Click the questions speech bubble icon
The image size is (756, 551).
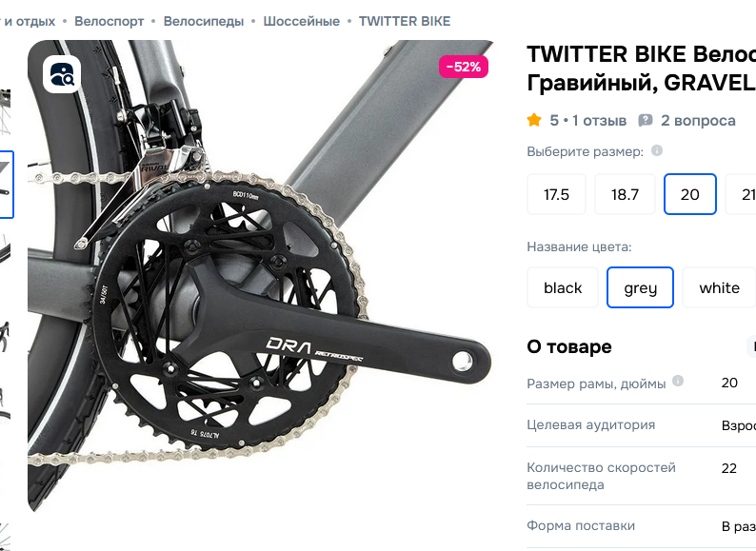tap(646, 121)
